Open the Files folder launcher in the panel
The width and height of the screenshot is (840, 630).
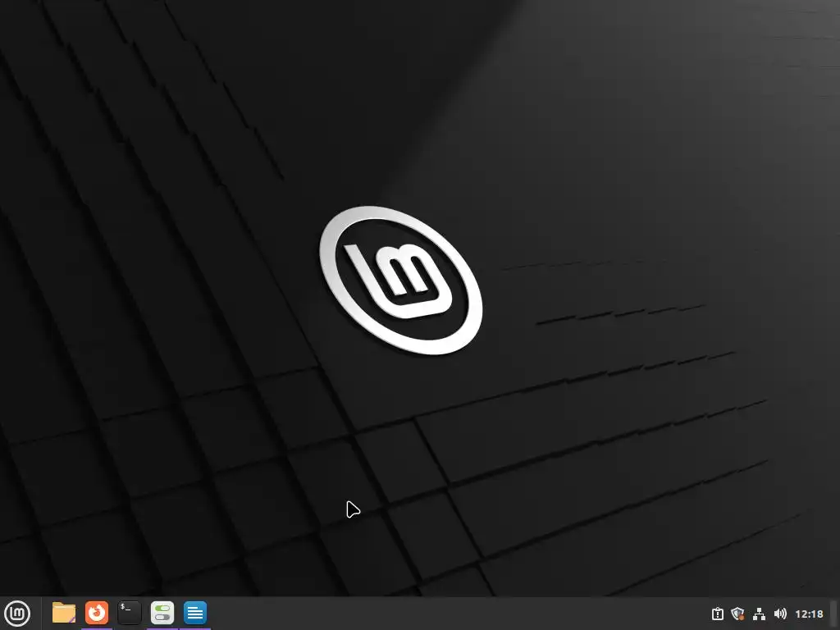64,613
